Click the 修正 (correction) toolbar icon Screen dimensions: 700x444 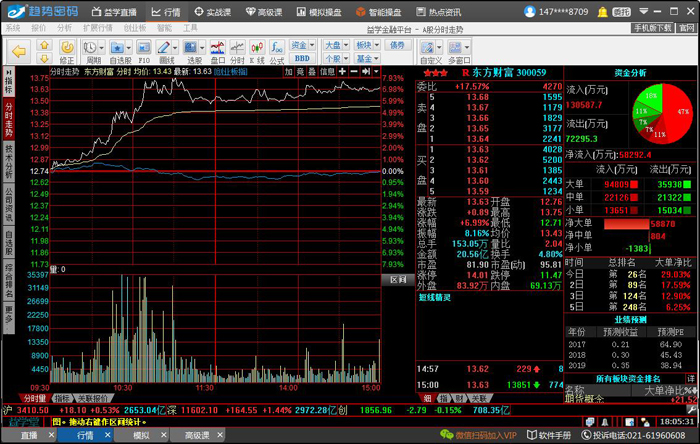(x=67, y=47)
